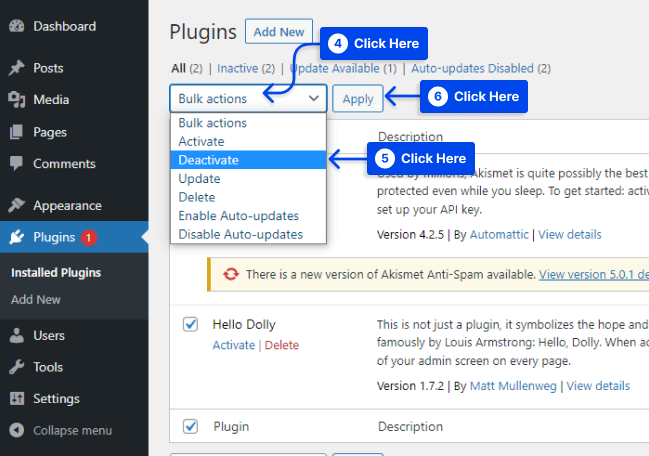Click the Dashboard gauge icon

[17, 26]
